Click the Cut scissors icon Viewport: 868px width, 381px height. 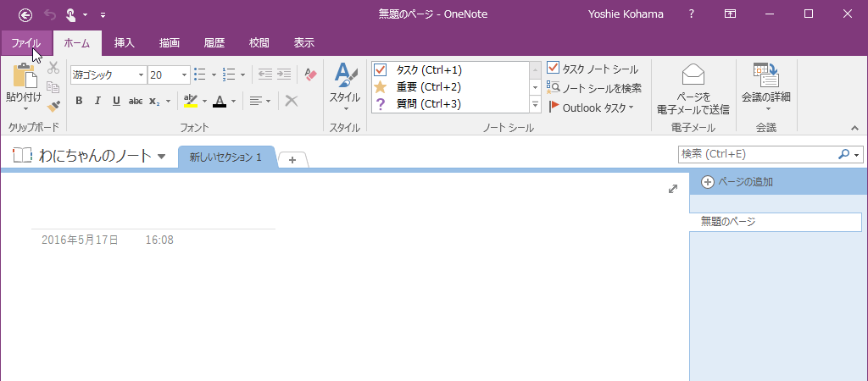click(x=53, y=68)
